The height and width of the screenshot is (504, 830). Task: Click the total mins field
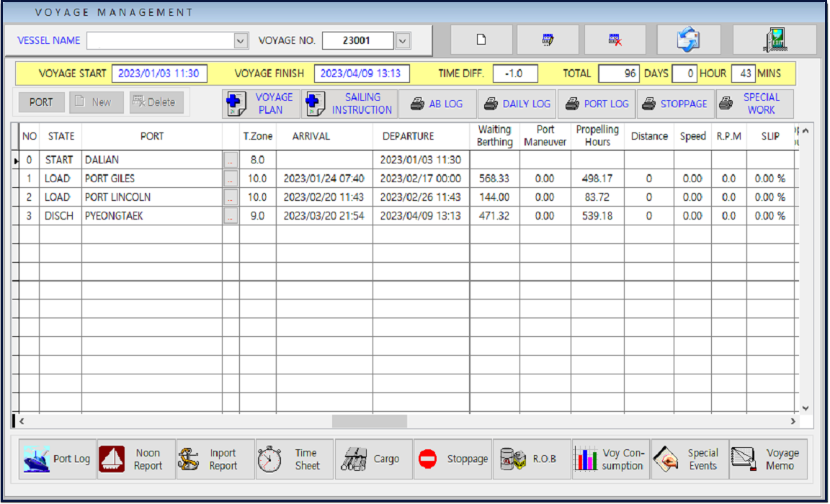tap(743, 73)
